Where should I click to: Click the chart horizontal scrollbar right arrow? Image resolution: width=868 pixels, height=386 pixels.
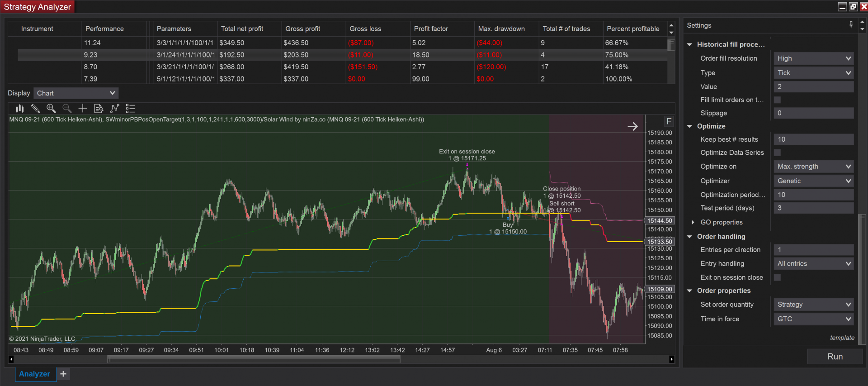672,359
